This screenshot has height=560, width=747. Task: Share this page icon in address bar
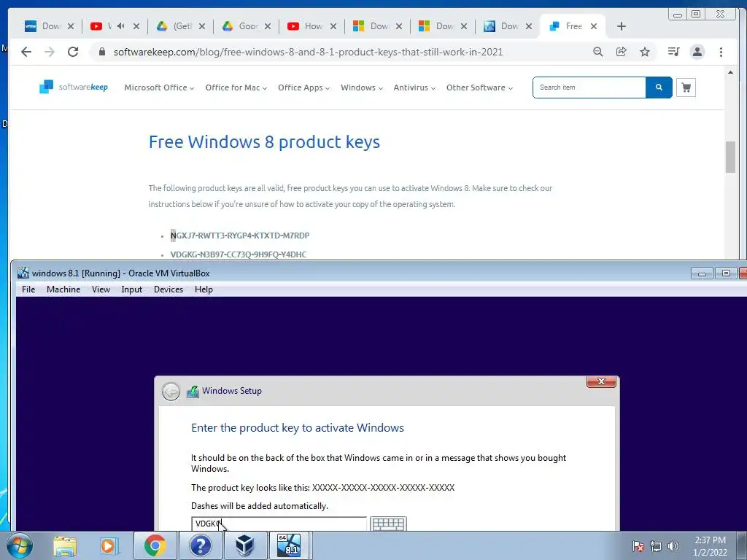point(622,52)
